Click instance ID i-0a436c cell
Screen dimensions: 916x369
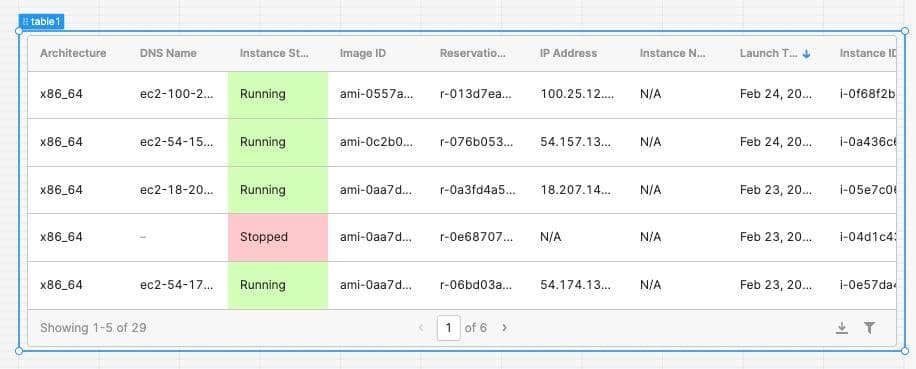point(868,142)
